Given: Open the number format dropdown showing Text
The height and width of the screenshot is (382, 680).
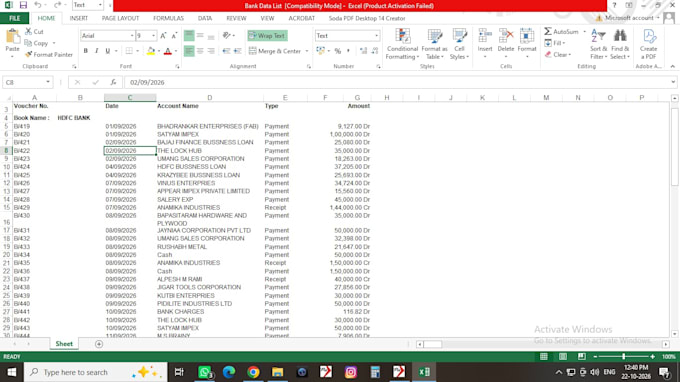Looking at the screenshot, I should (x=376, y=36).
